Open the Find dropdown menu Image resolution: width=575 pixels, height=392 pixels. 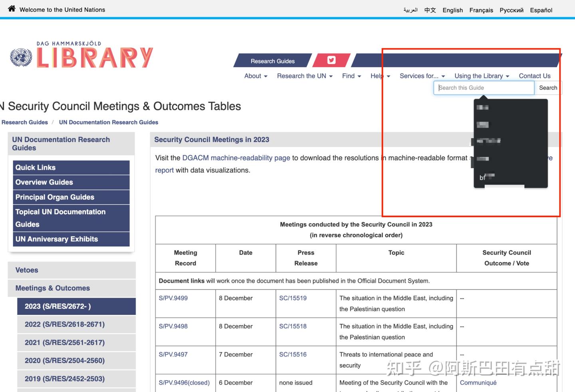[x=351, y=76]
